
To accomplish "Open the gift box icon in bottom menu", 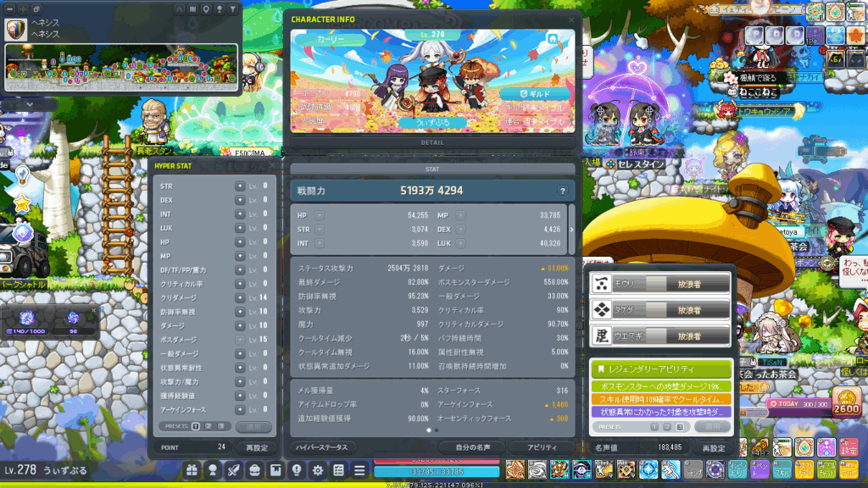I will coord(192,469).
